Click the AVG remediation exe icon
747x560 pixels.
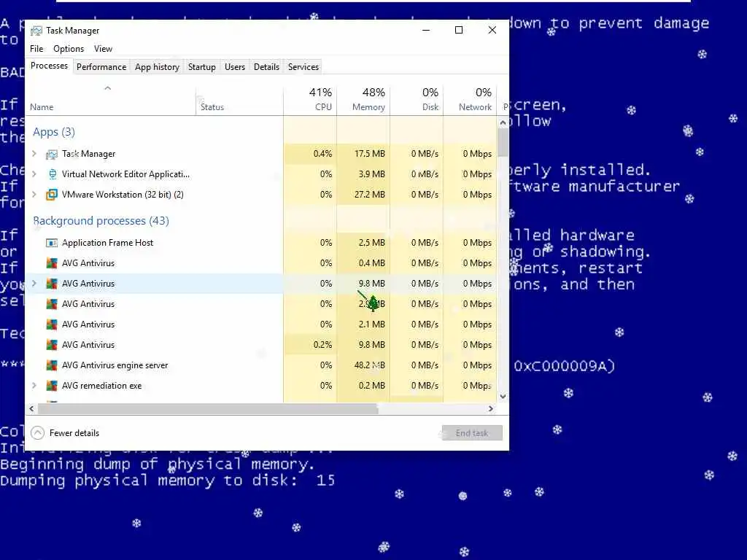[52, 386]
